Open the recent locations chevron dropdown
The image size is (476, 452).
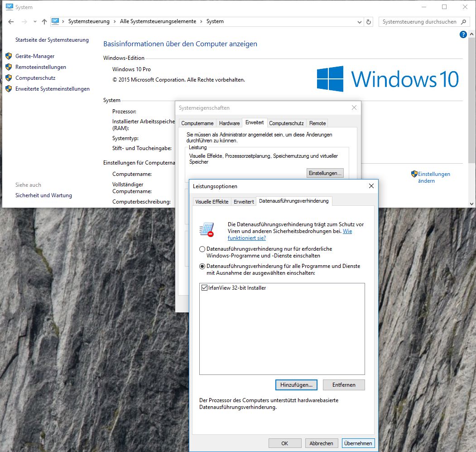pyautogui.click(x=35, y=22)
